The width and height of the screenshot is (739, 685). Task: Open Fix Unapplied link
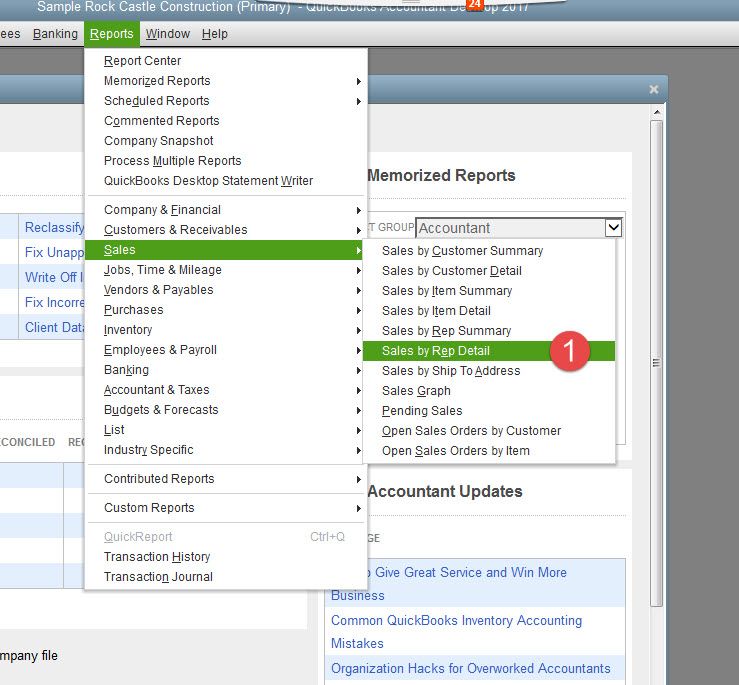tap(54, 252)
